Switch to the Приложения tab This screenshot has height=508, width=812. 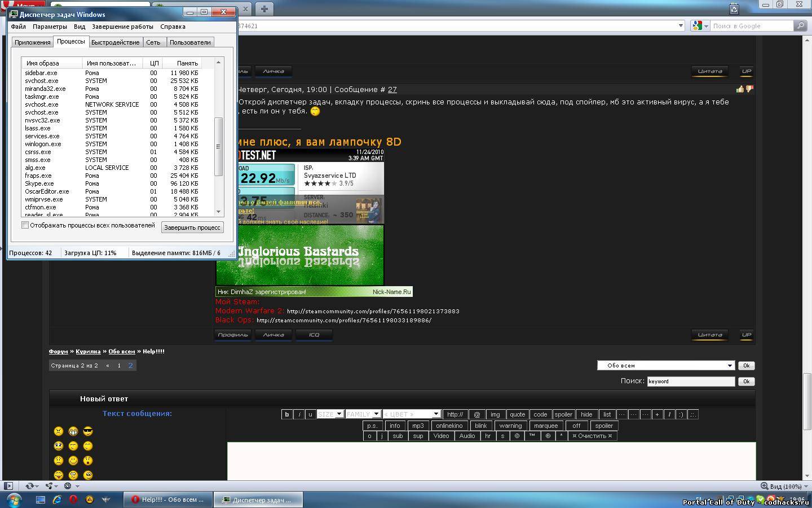(33, 42)
